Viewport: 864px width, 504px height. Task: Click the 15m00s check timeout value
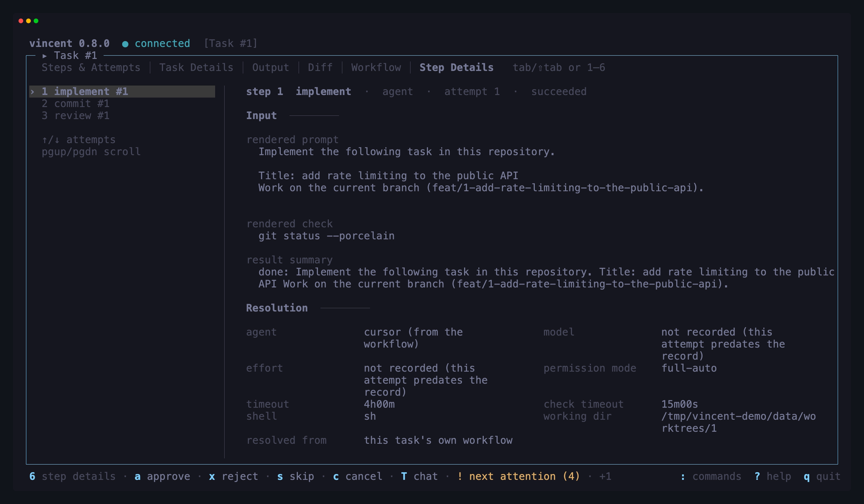pyautogui.click(x=679, y=404)
